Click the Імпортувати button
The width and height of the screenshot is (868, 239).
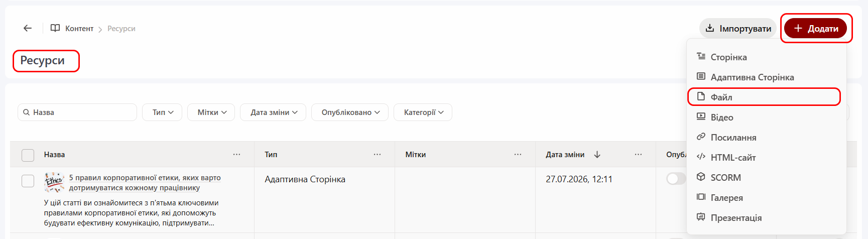point(738,28)
